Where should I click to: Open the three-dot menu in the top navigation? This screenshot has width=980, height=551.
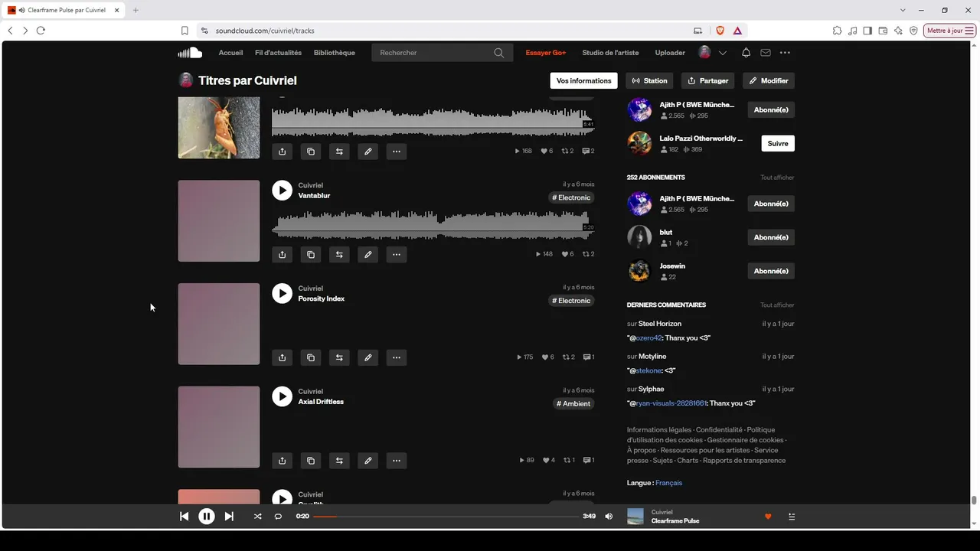point(785,53)
